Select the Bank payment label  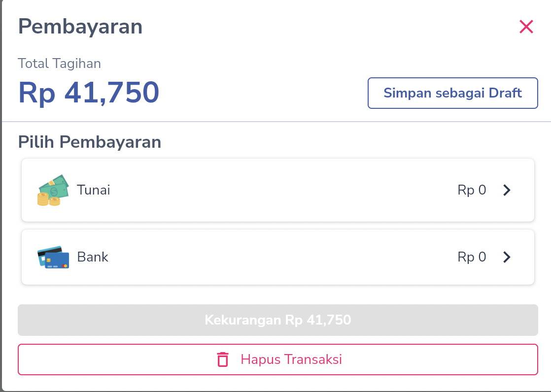point(93,257)
